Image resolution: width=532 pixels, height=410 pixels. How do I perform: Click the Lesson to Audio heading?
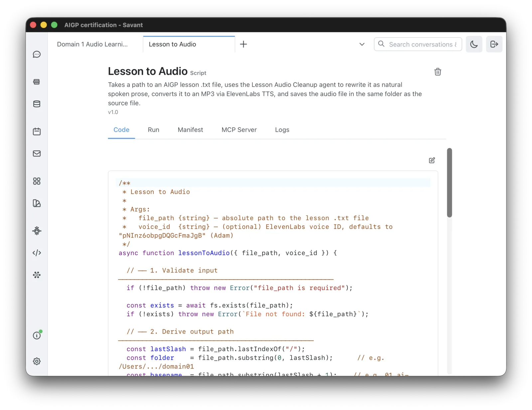tap(148, 71)
